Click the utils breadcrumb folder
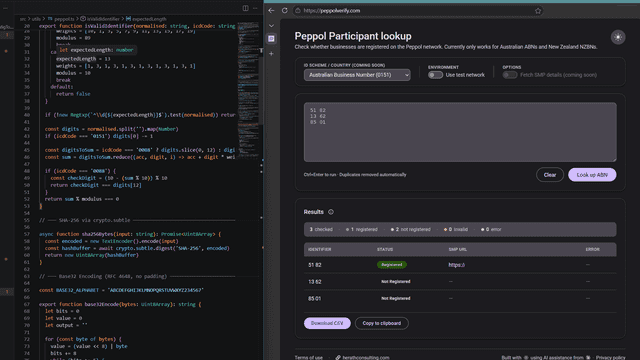640x360 pixels. point(36,19)
